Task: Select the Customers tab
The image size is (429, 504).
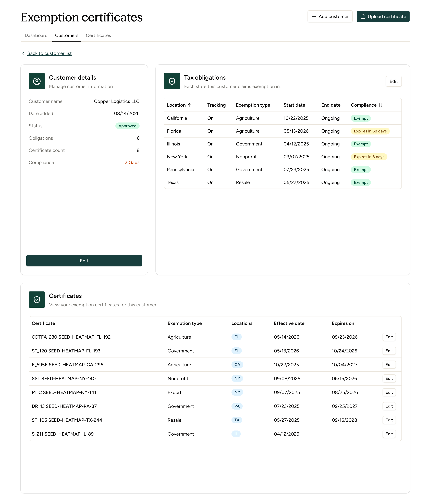Action: (x=67, y=35)
